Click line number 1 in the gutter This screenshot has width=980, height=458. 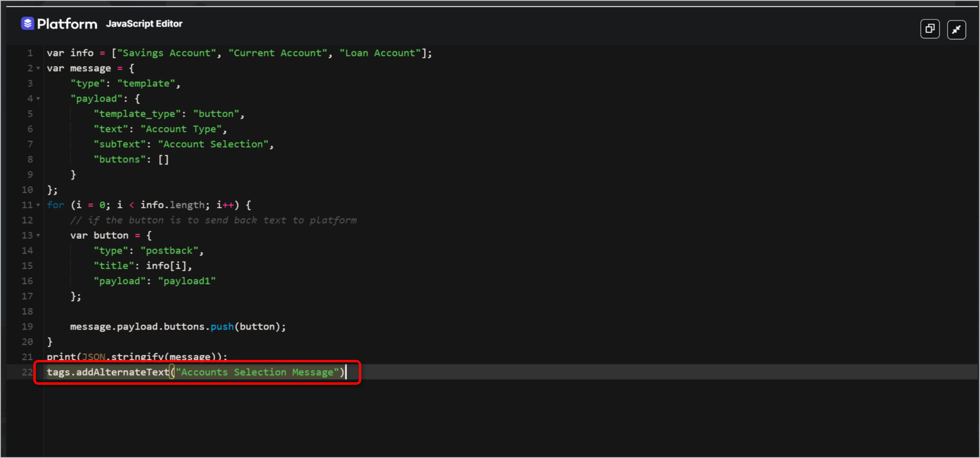(x=30, y=53)
